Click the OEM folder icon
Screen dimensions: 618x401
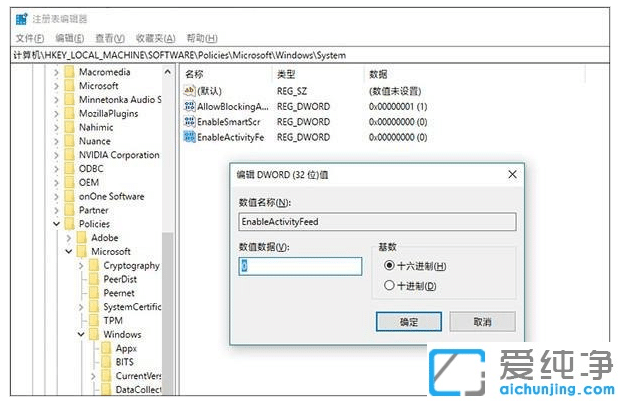69,182
